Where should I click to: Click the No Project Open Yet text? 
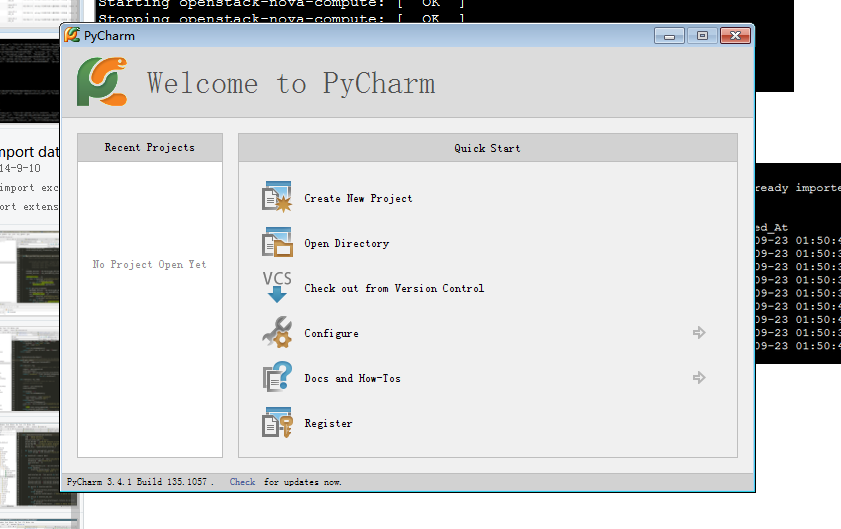click(x=150, y=264)
